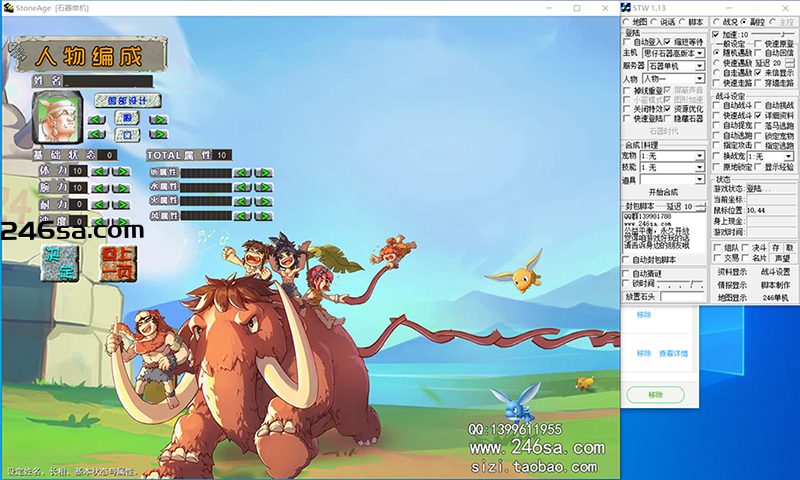Image resolution: width=800 pixels, height=480 pixels.
Task: Increase 耐力 with its right arrow
Action: pyautogui.click(x=121, y=205)
